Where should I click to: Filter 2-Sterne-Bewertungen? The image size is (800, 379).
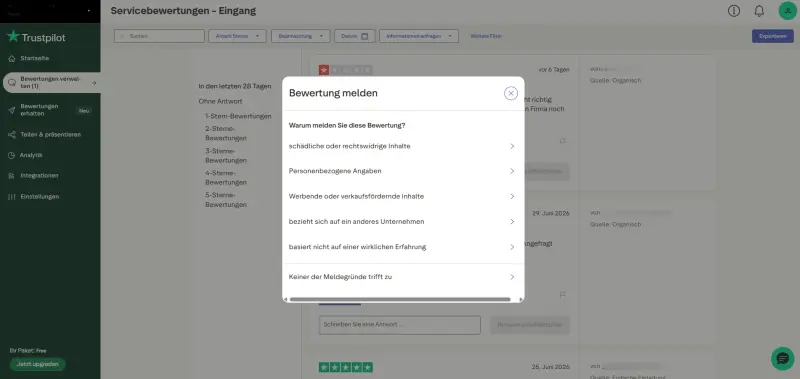point(226,133)
